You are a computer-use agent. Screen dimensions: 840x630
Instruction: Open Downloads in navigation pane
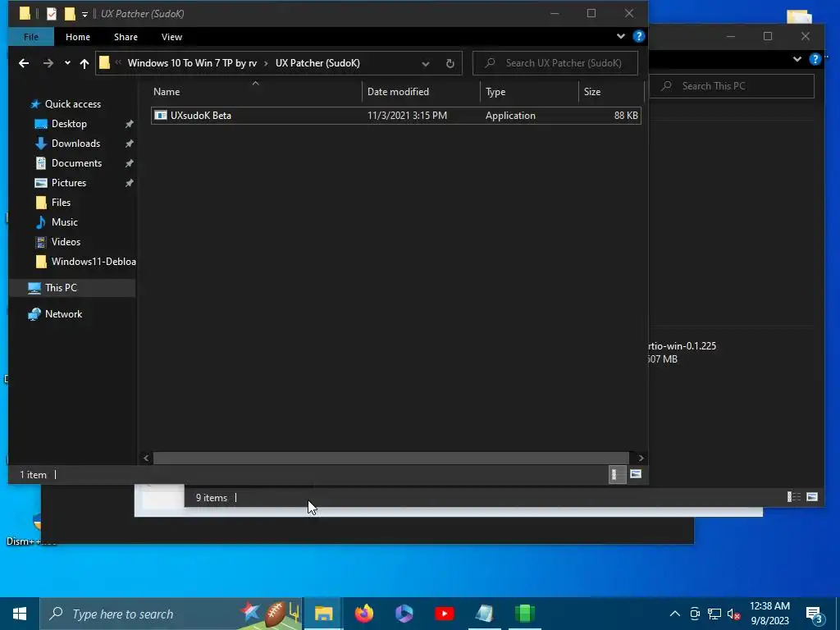pos(75,144)
